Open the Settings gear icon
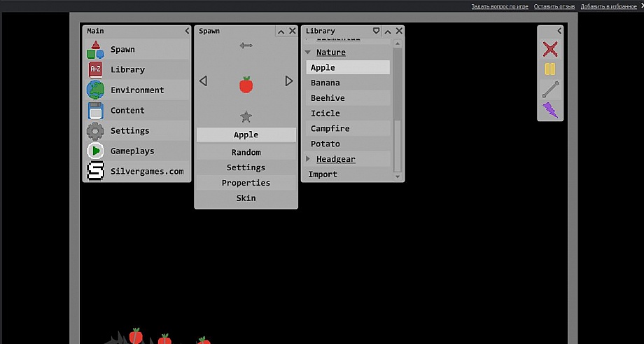Screen dimensions: 644x344 coord(95,131)
